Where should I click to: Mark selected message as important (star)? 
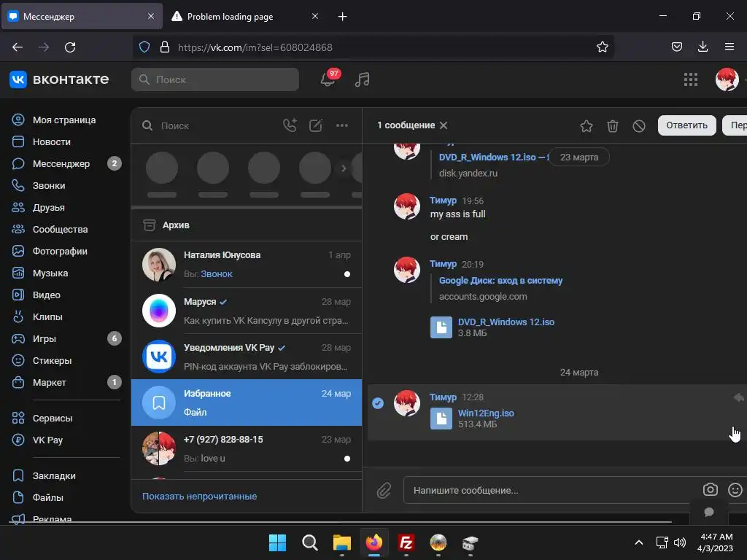click(587, 125)
